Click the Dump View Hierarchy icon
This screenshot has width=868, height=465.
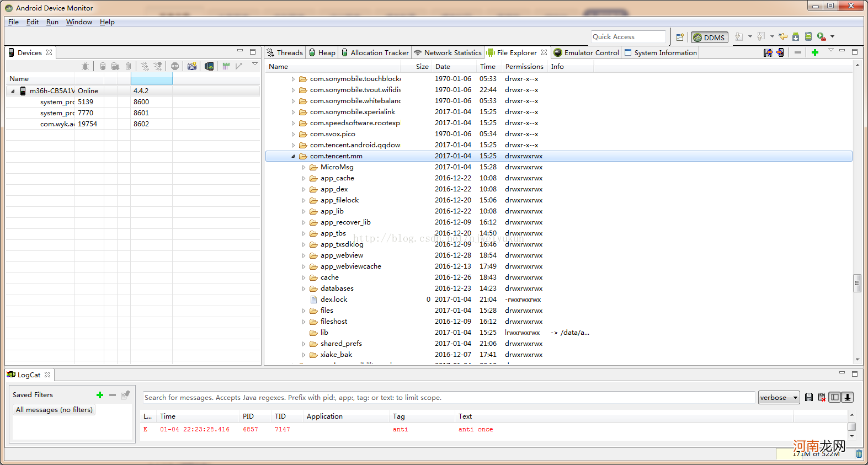point(209,66)
